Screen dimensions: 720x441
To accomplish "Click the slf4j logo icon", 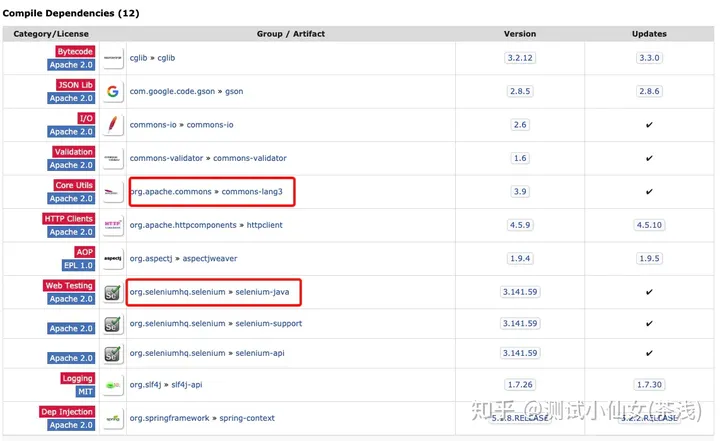I will (112, 385).
